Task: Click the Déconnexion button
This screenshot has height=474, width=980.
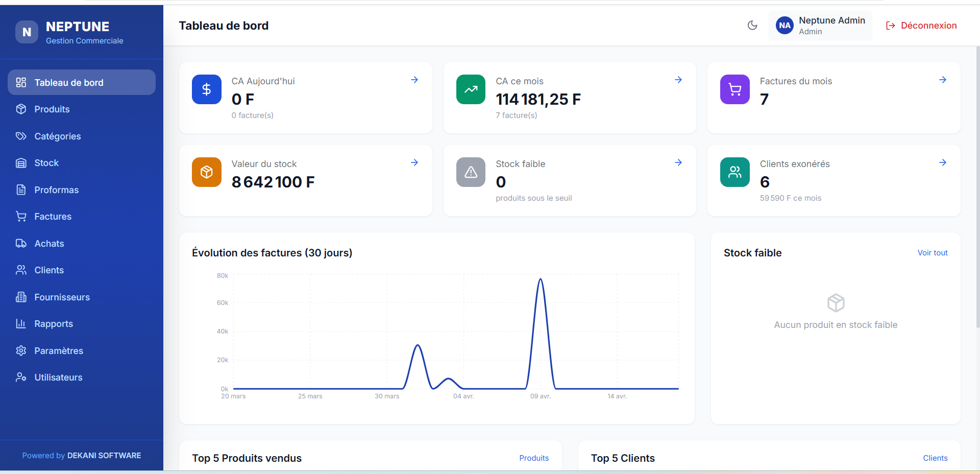Action: [x=921, y=26]
